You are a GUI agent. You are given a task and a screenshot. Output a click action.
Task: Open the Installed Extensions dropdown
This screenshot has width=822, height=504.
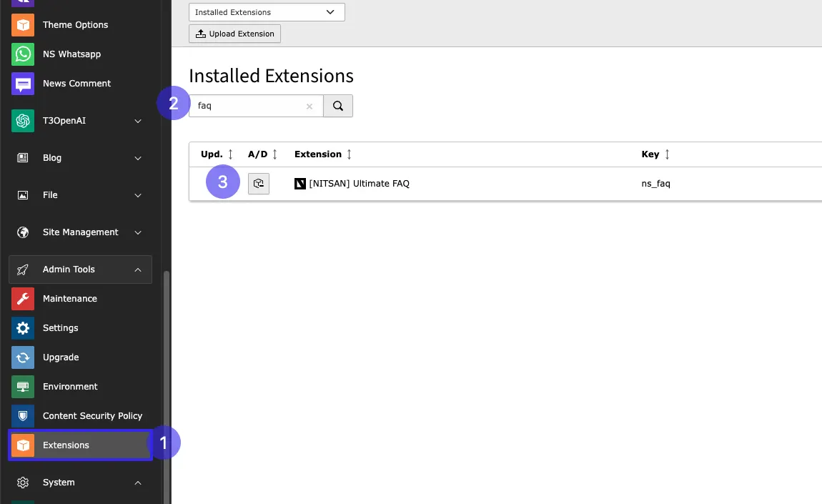coord(267,12)
